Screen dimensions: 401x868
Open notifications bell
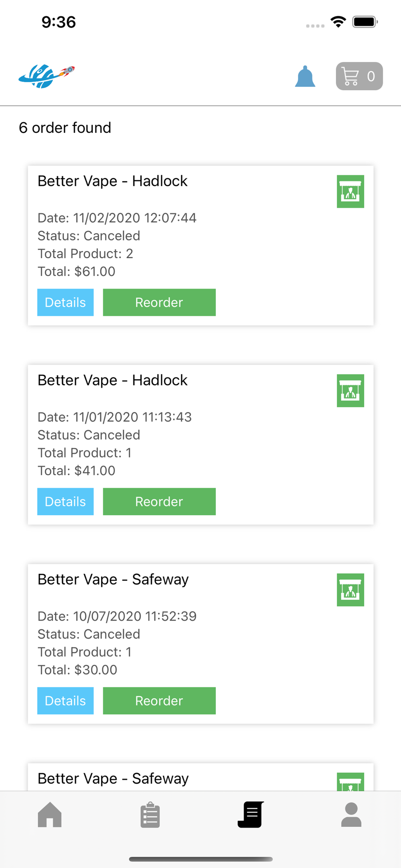click(x=305, y=77)
